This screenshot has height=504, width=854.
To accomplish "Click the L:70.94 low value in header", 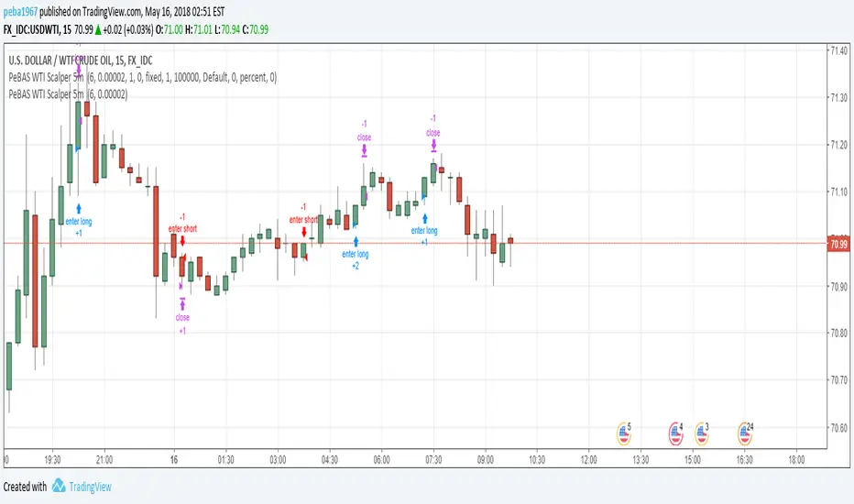I will point(227,29).
